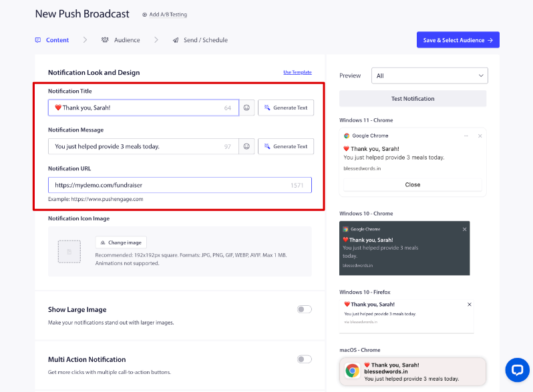Image resolution: width=533 pixels, height=392 pixels.
Task: Enable Multi Action Notification toggle
Action: click(304, 359)
